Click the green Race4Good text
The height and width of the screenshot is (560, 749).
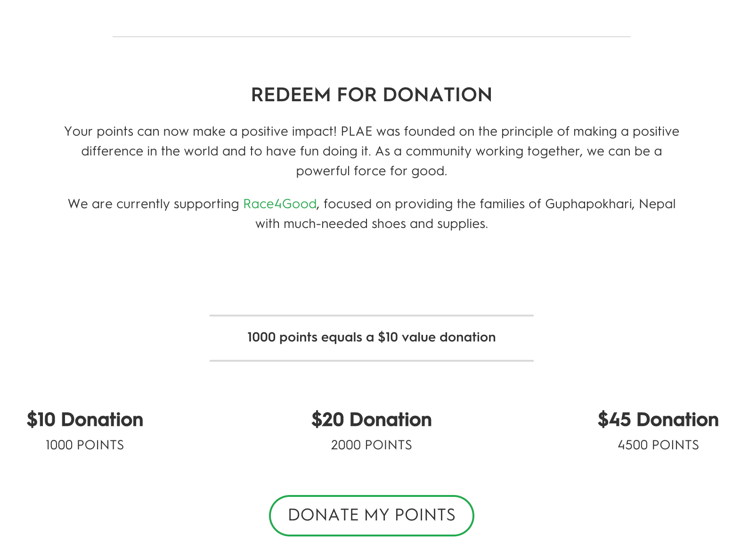click(280, 204)
